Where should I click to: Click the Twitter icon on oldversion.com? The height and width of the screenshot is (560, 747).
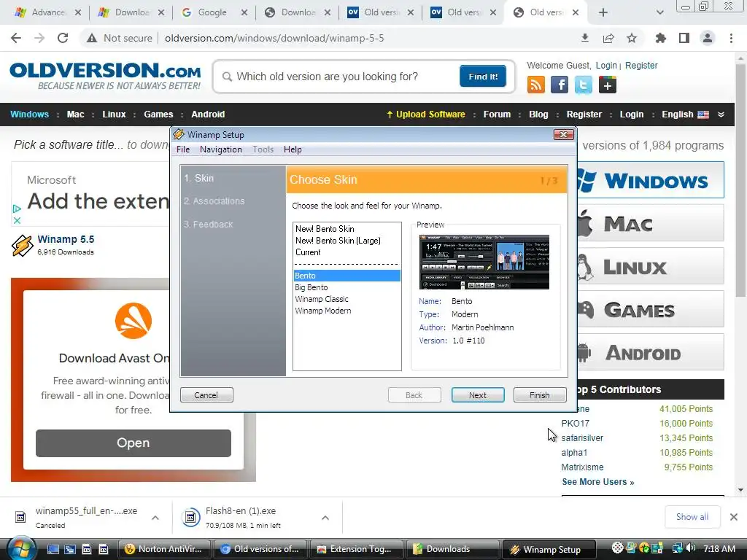[x=583, y=85]
